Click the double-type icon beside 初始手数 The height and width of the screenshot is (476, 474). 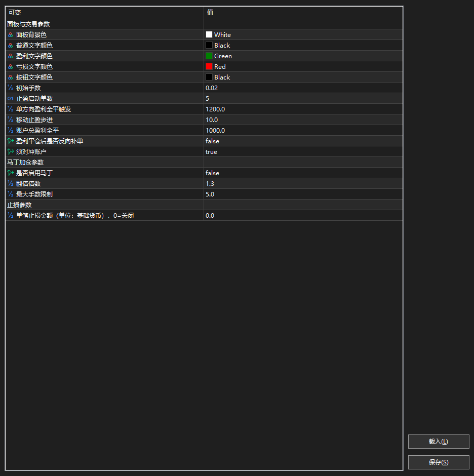coord(10,88)
